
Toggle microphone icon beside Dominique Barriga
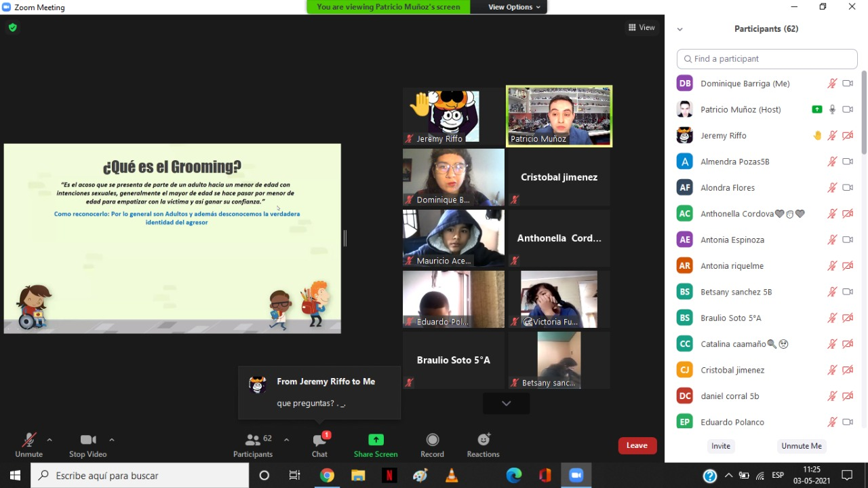tap(832, 83)
